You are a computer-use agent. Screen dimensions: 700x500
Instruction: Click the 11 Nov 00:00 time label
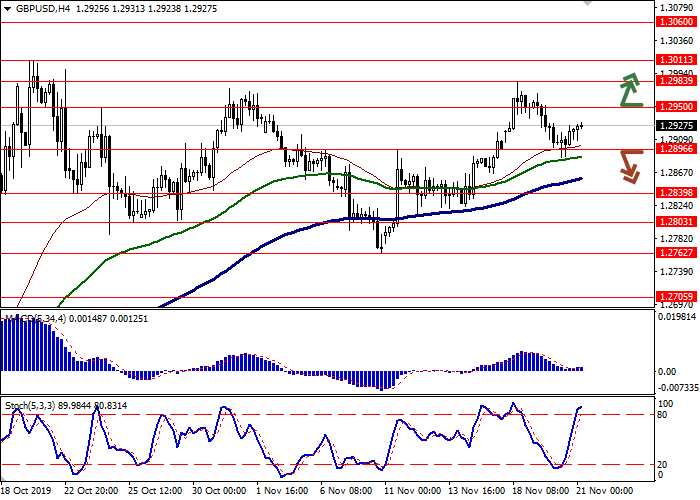pyautogui.click(x=413, y=491)
